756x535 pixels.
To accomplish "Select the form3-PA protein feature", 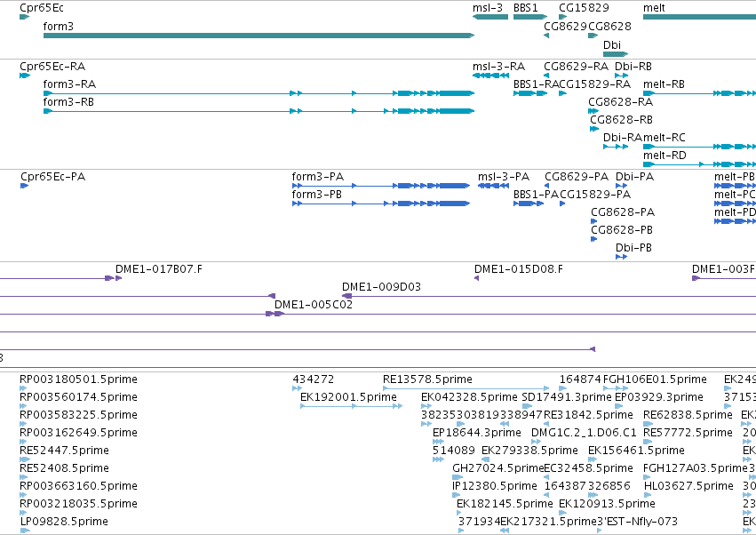I will 381,186.
